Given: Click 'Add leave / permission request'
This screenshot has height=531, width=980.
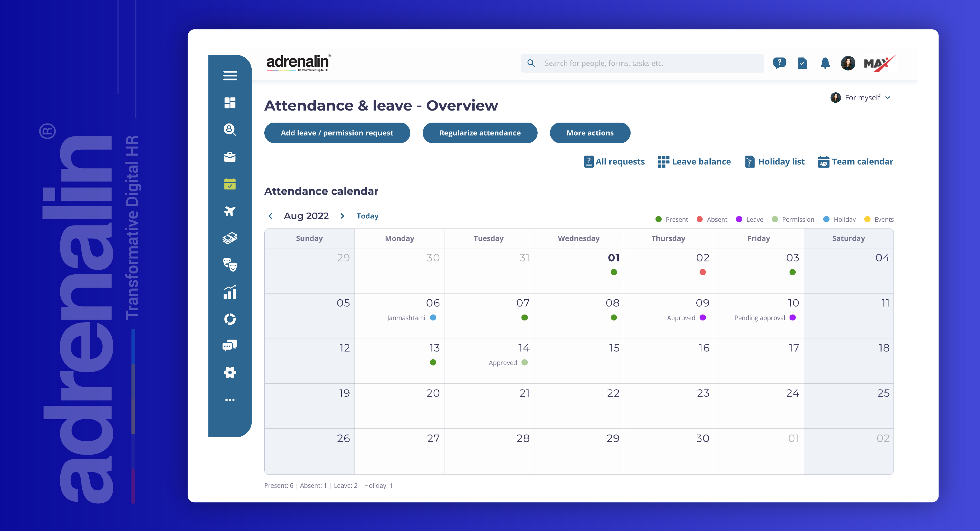Looking at the screenshot, I should 337,133.
